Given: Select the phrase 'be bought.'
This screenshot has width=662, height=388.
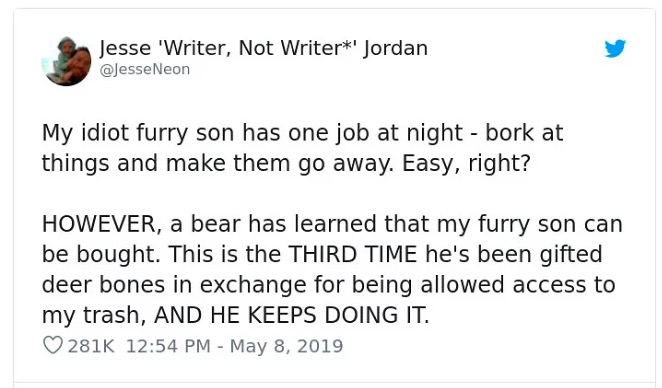Looking at the screenshot, I should 101,255.
